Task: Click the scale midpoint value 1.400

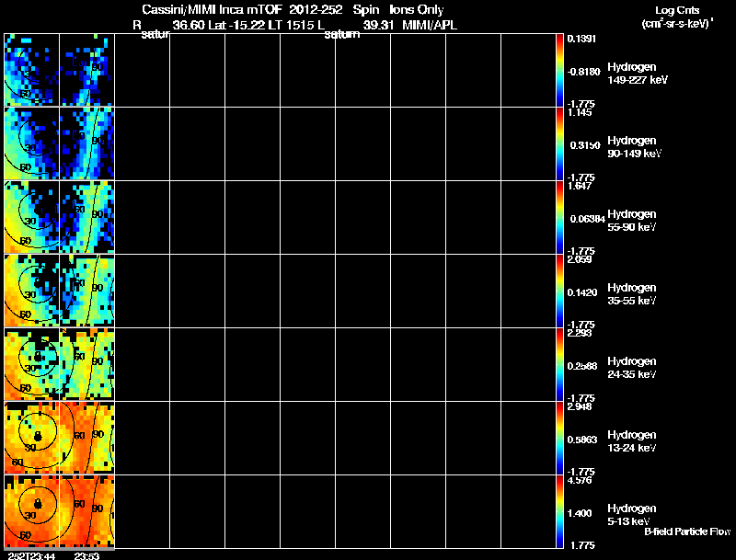Action: tap(580, 514)
